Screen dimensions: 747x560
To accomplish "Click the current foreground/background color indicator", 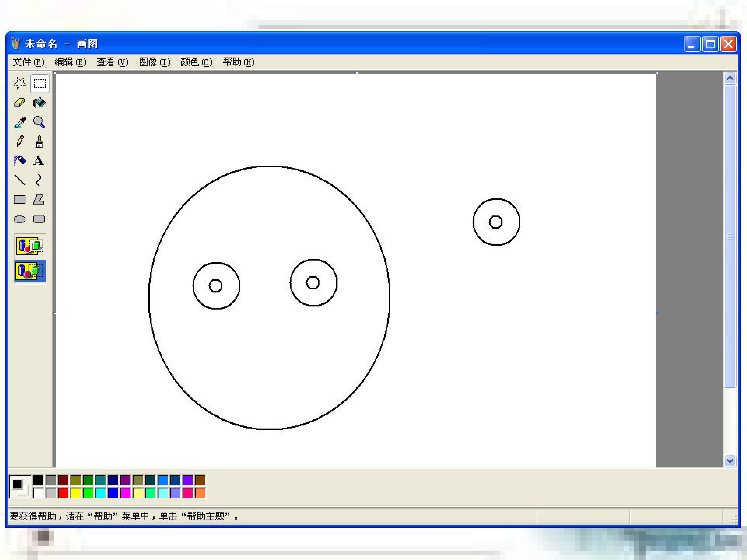I will (x=20, y=486).
